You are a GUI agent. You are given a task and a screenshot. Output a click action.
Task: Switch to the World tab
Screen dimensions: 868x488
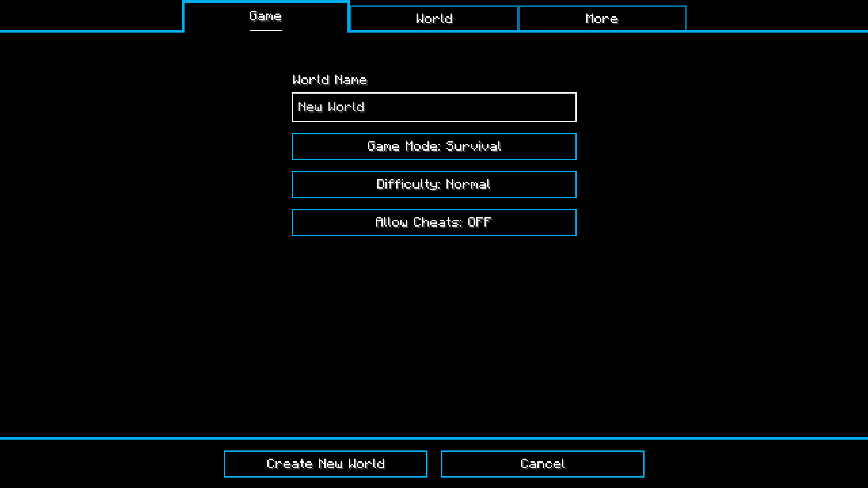coord(434,19)
